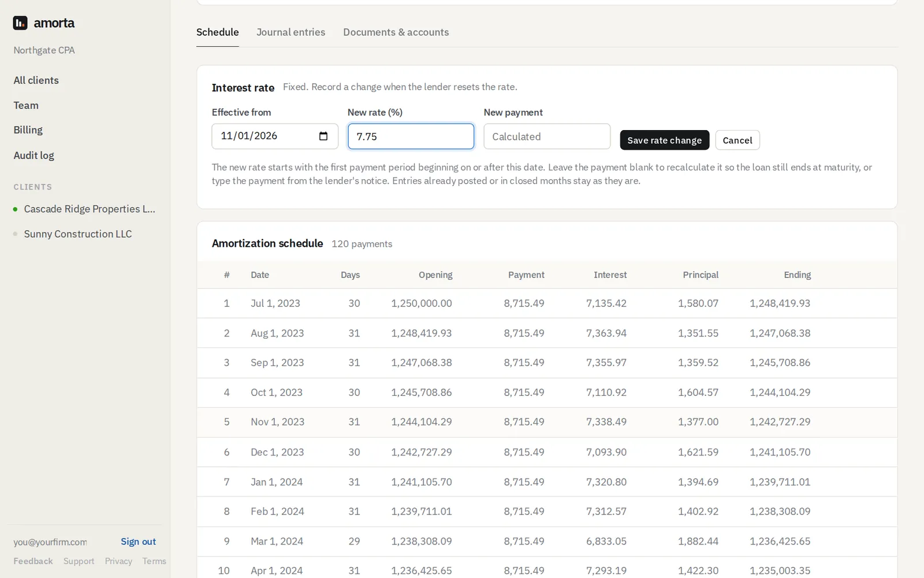Select the Nov 1, 2023 date cell
Viewport: 924px width, 578px height.
277,422
